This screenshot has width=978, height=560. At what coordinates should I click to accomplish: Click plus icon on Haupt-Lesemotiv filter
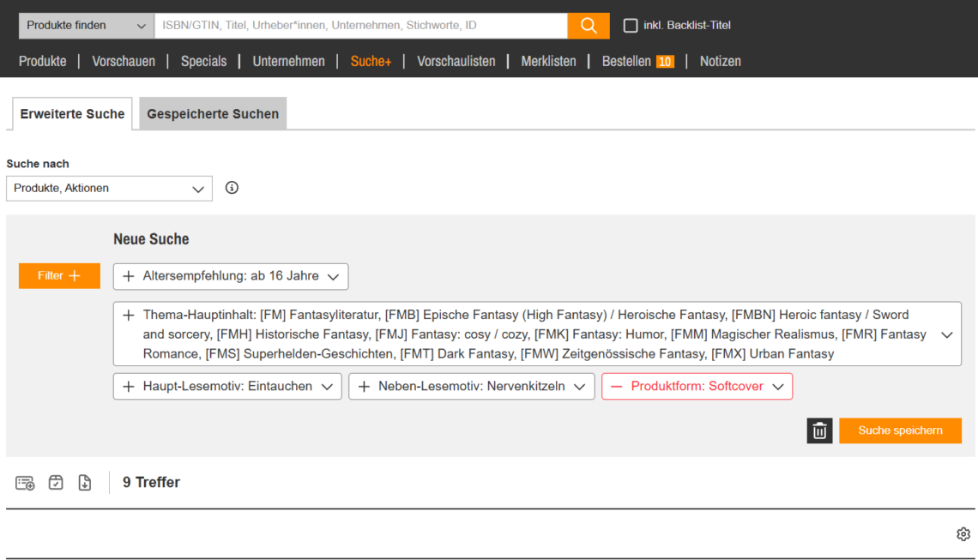click(129, 387)
